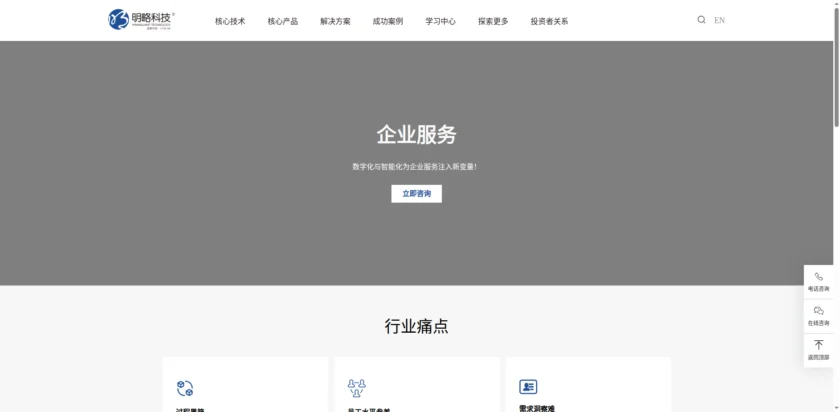Click the first pain-point card cycle icon
The image size is (840, 412).
[x=185, y=388]
